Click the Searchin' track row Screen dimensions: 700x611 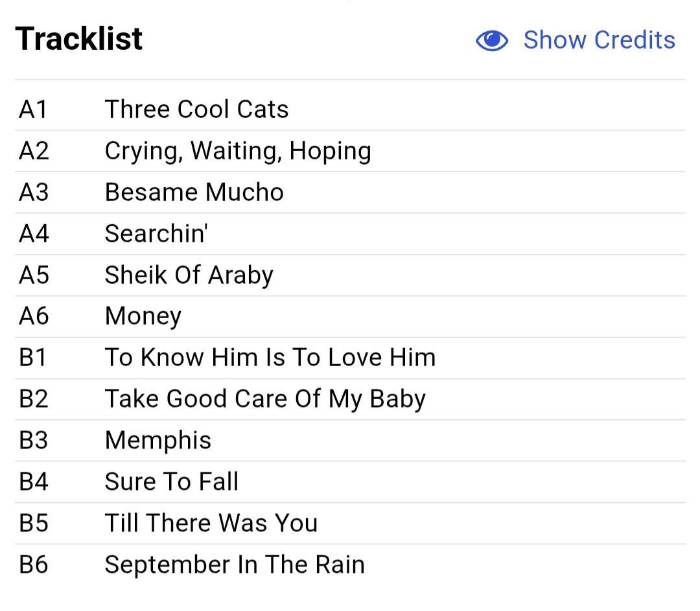[x=350, y=234]
